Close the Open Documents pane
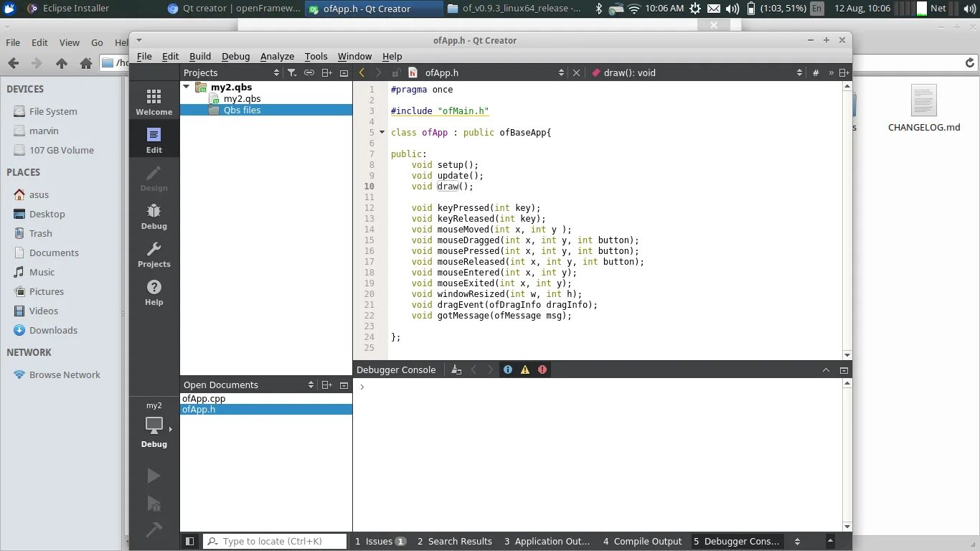The width and height of the screenshot is (980, 551). [344, 385]
